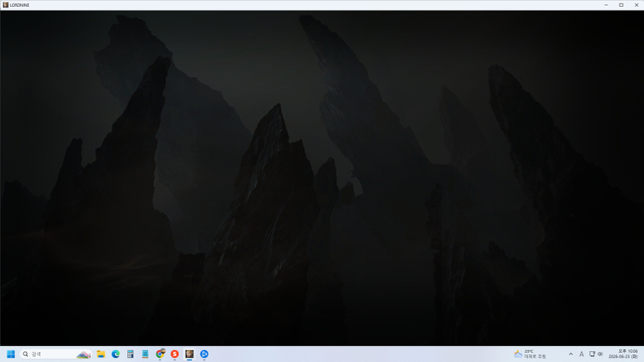Launch Microsoft Edge from the taskbar
644x362 pixels.
pyautogui.click(x=115, y=354)
